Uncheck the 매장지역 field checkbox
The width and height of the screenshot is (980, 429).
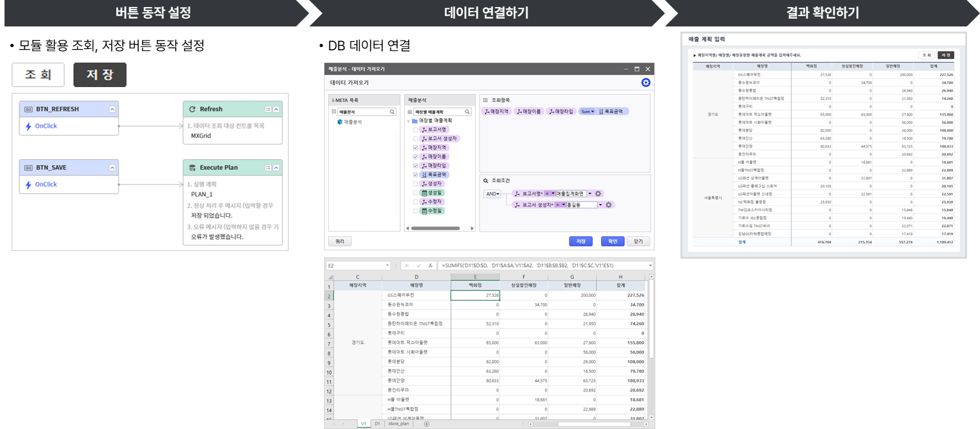[x=415, y=148]
